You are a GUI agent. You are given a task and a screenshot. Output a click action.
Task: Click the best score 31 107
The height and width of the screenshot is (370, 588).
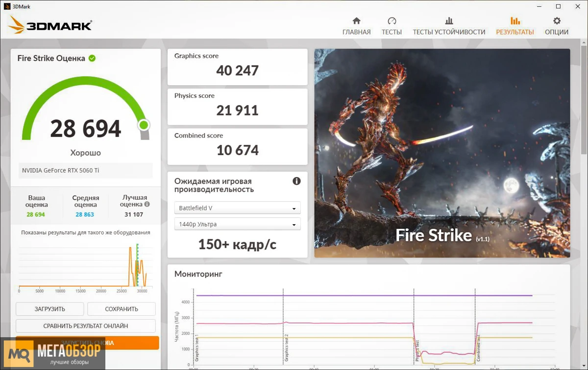(x=134, y=214)
